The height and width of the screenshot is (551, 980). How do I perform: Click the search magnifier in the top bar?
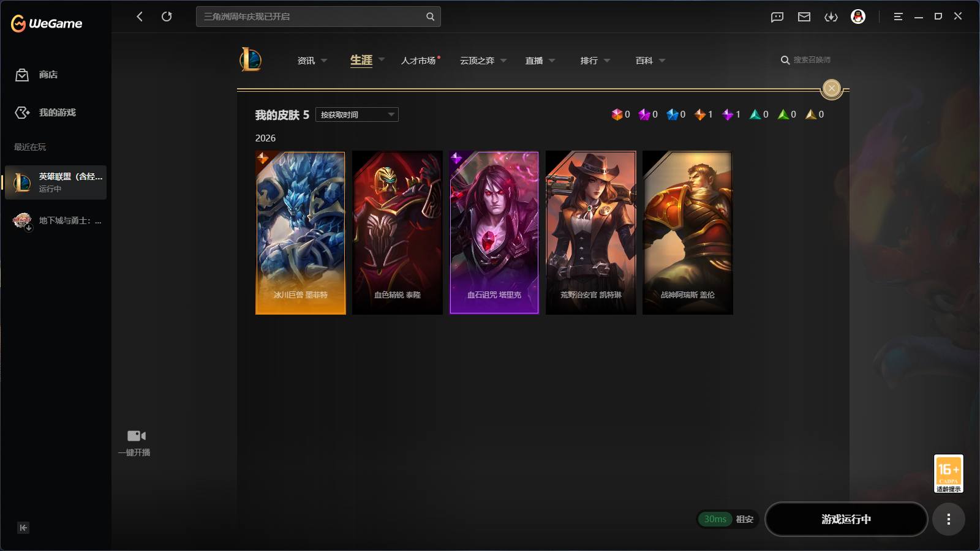430,17
